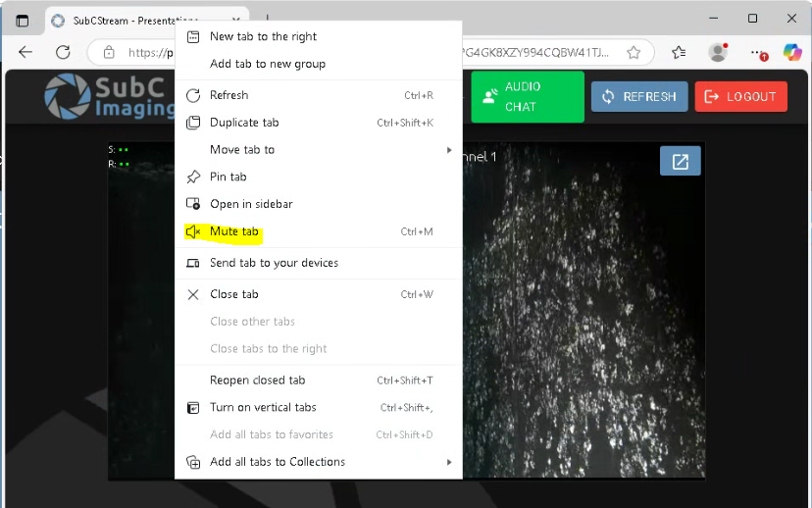812x508 pixels.
Task: Select Send tab to your devices
Action: (x=274, y=263)
